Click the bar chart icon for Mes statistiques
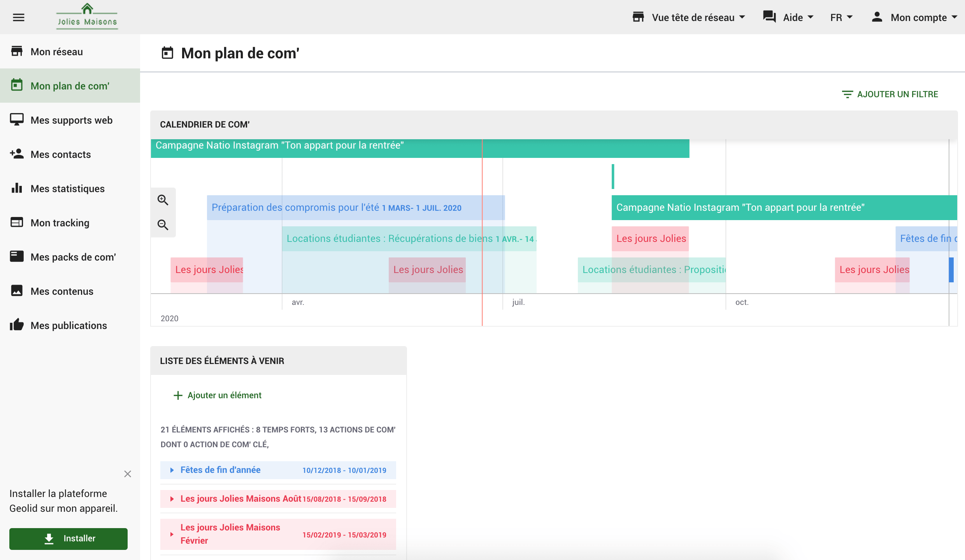965x560 pixels. tap(17, 188)
